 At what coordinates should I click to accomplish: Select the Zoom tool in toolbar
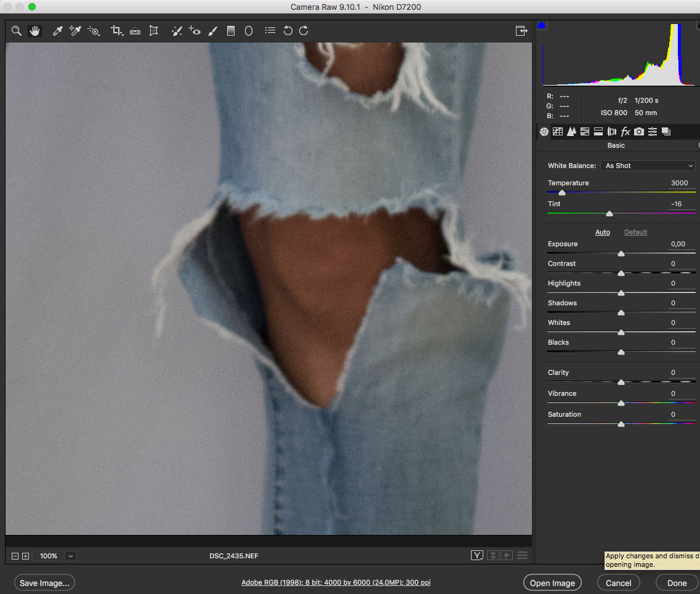17,31
